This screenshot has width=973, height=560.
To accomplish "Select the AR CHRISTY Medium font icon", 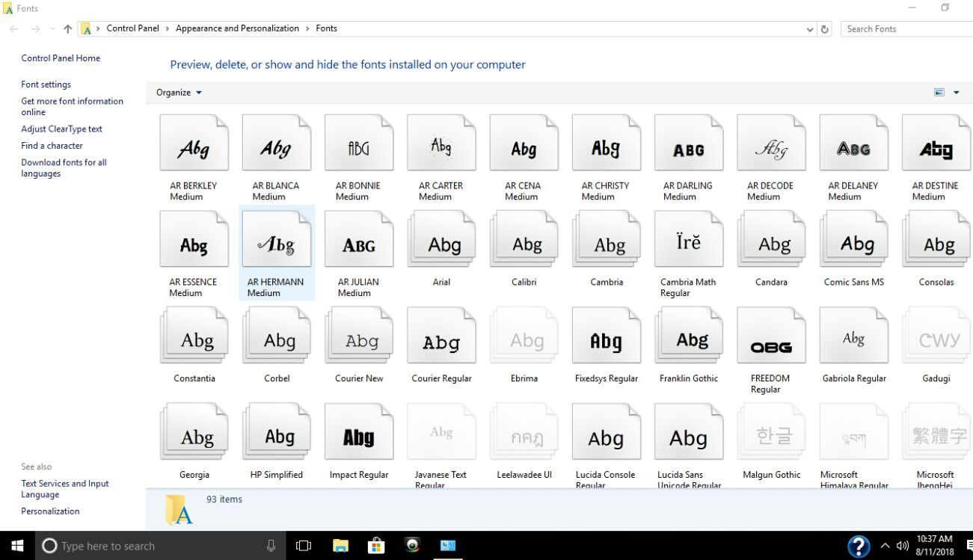I will pyautogui.click(x=607, y=143).
